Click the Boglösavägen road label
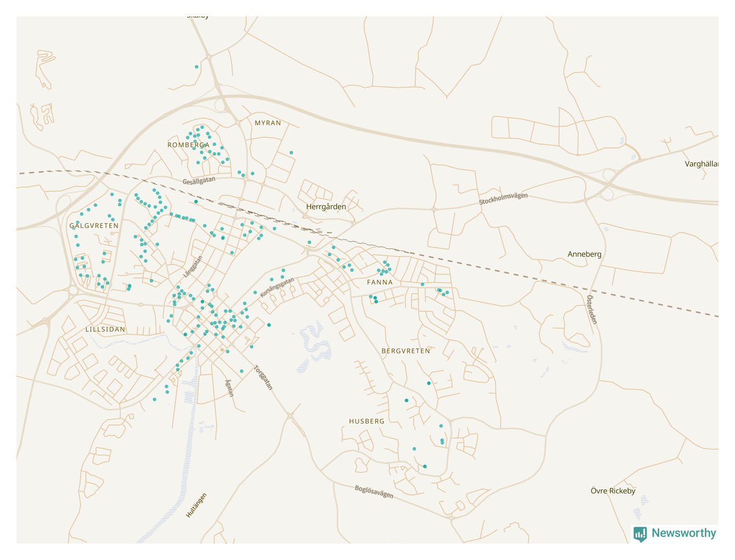Screen dimensions: 735x560 (374, 491)
